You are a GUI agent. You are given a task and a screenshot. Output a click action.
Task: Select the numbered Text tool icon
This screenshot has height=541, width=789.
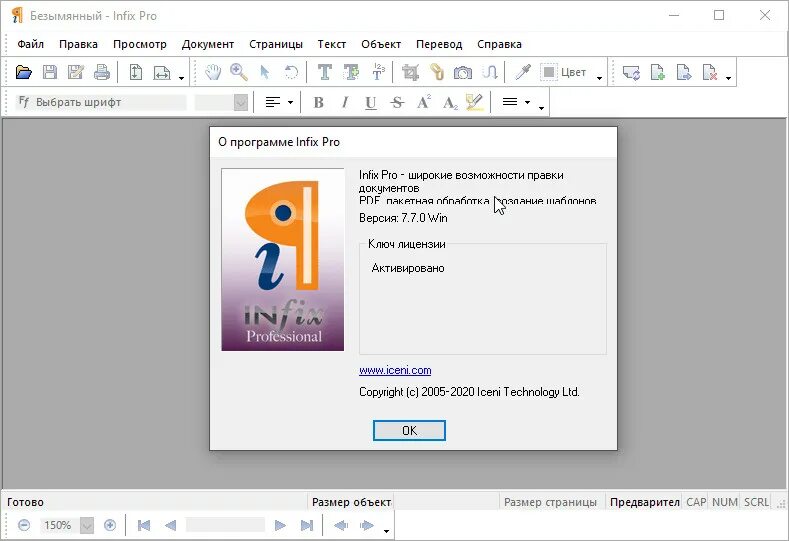(378, 72)
